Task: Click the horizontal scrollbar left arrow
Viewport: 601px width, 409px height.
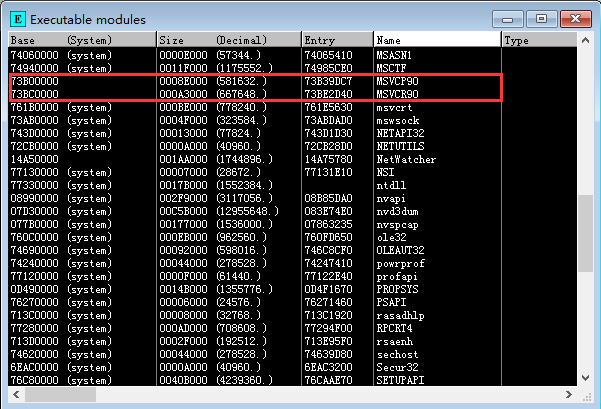Action: point(16,394)
